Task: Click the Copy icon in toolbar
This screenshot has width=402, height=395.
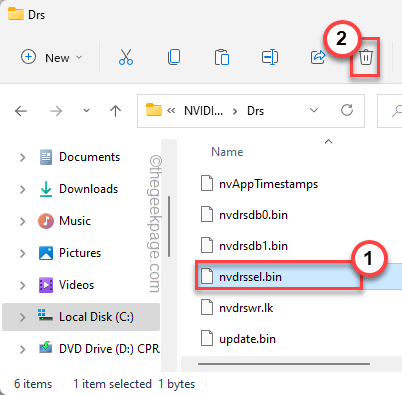Action: [174, 57]
